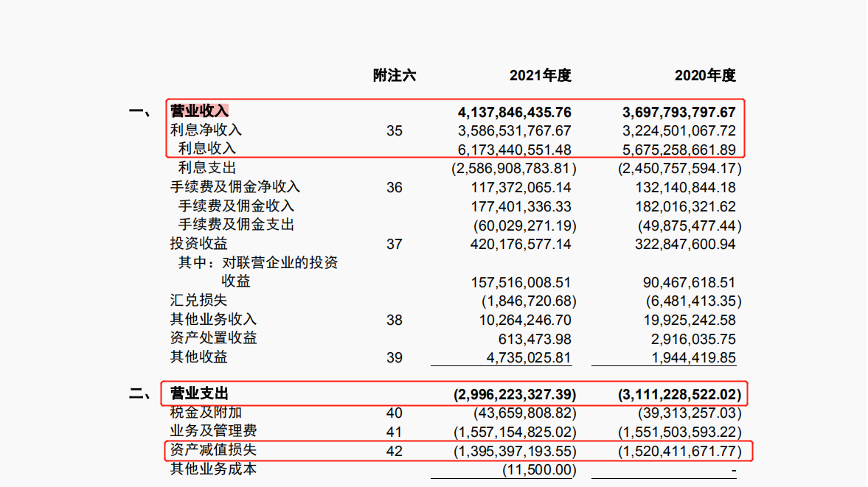
Task: Click value (1,557,154,825.02)
Action: click(515, 432)
